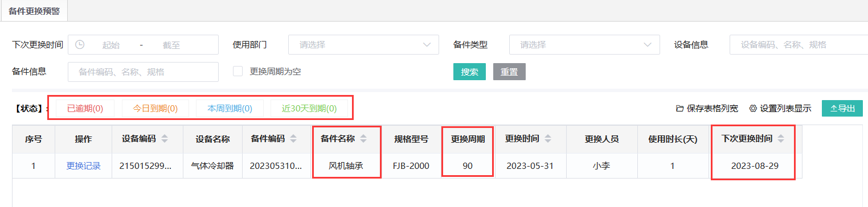Open 更换记录 link in row 1
Screen dimensions: 868x207
point(83,166)
